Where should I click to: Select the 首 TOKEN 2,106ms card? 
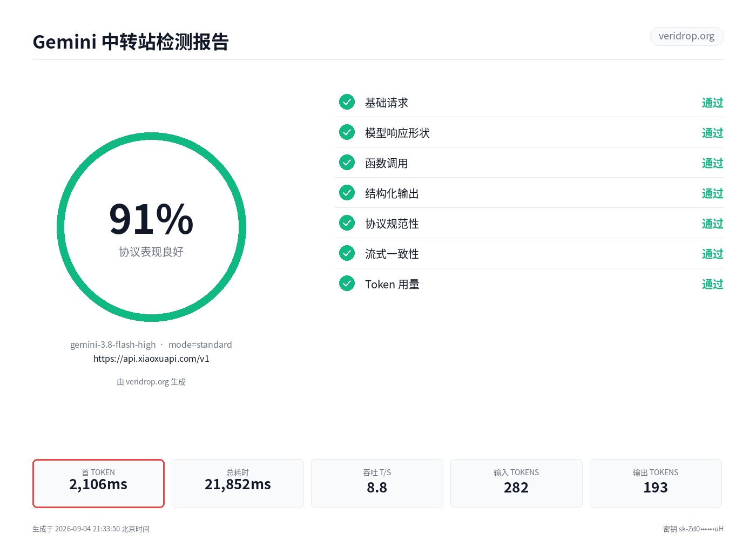tap(98, 483)
